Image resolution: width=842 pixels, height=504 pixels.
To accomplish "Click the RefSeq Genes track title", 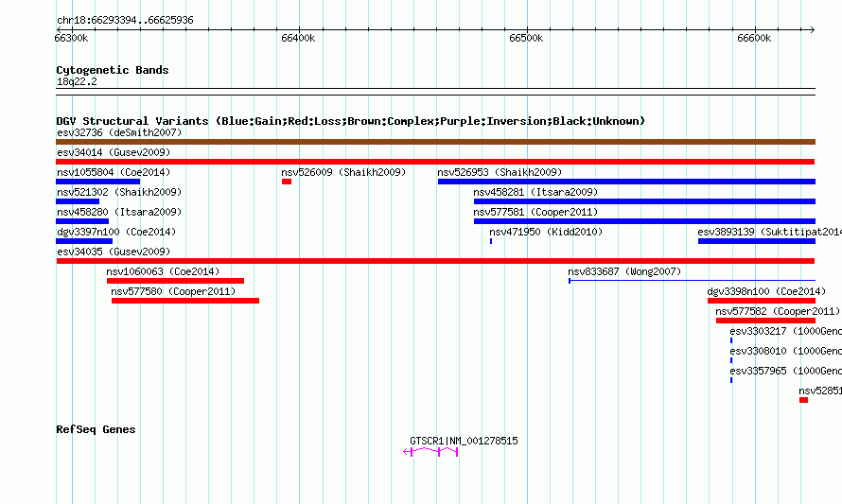I will pos(96,429).
